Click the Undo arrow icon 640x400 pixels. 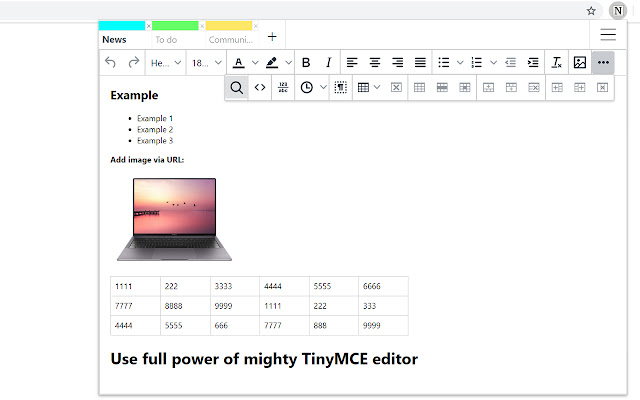click(110, 62)
